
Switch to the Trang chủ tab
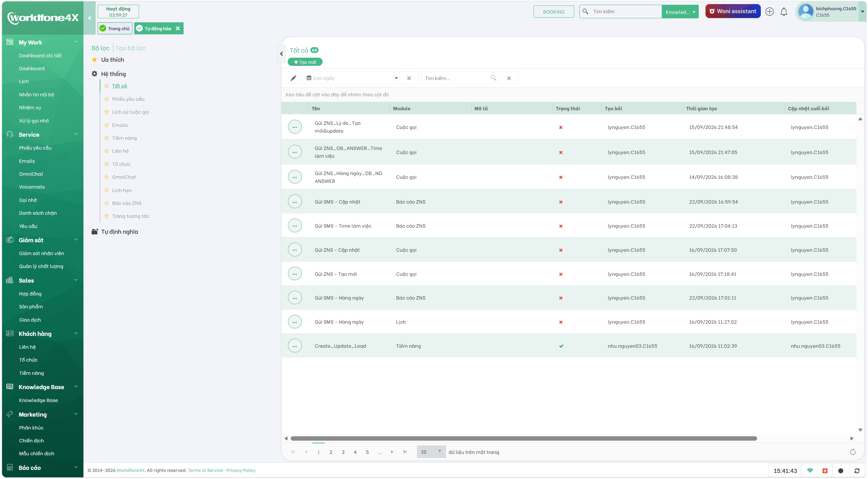115,28
